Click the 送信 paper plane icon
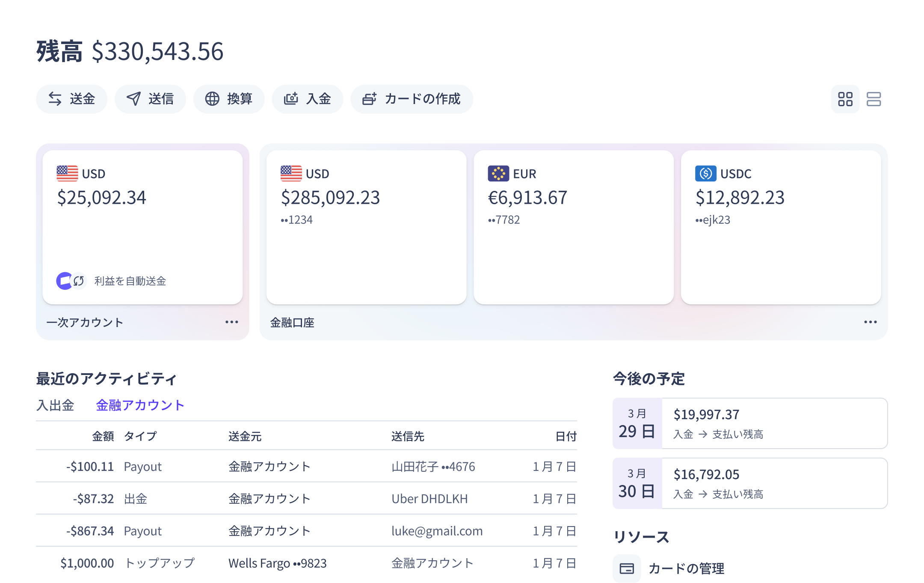The height and width of the screenshot is (583, 924). point(133,99)
